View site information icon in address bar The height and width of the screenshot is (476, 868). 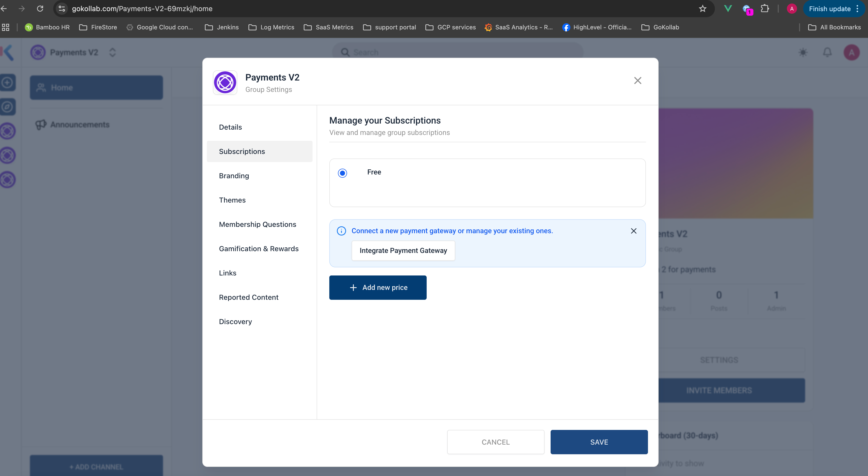(62, 9)
